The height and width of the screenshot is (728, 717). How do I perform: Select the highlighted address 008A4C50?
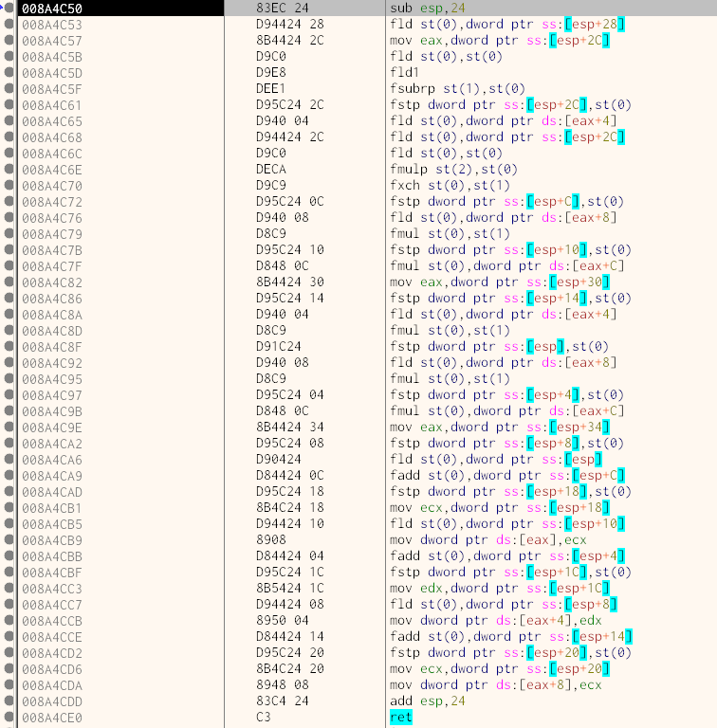click(x=52, y=9)
